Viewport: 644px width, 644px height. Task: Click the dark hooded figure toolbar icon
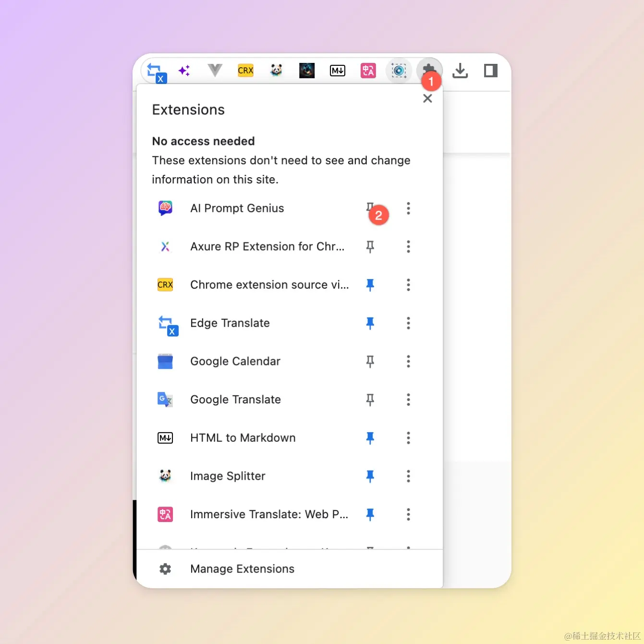[x=307, y=71]
